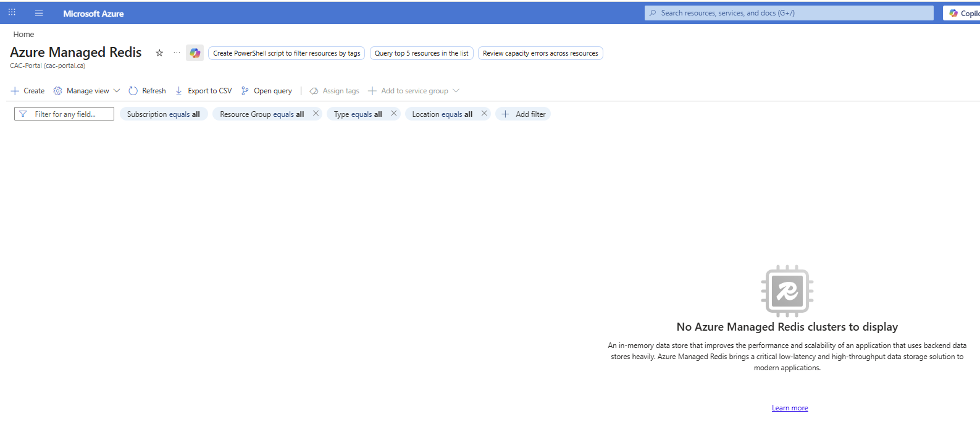Select Review capacity errors across resources suggestion
The image size is (980, 445).
[x=540, y=53]
